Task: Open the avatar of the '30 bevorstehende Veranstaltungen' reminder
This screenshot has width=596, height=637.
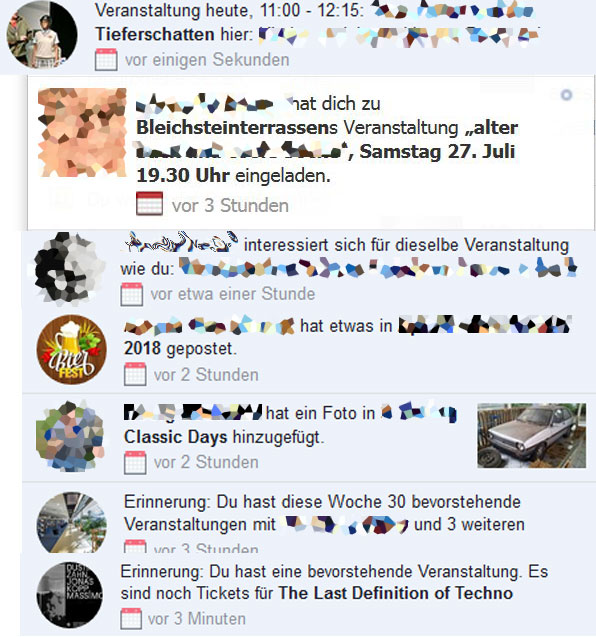Action: (72, 522)
